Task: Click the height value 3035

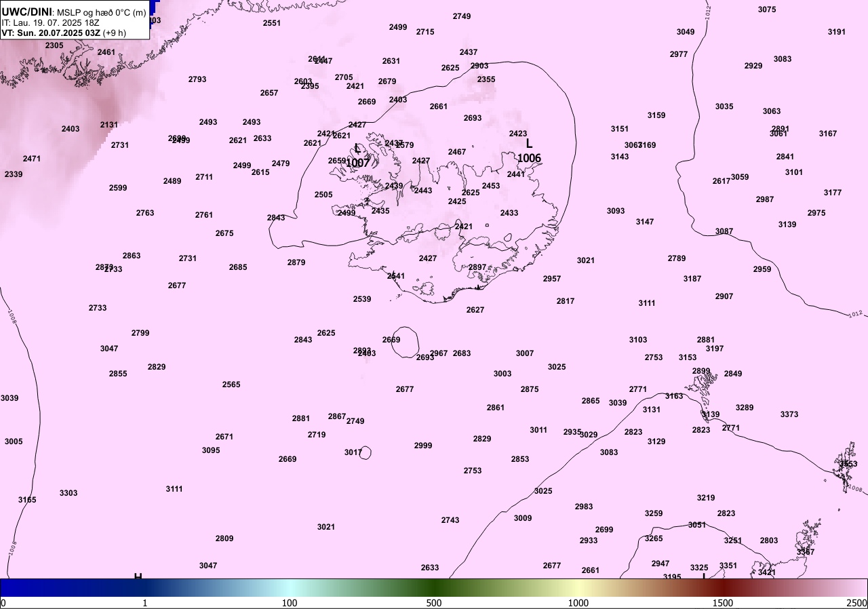Action: pyautogui.click(x=724, y=106)
